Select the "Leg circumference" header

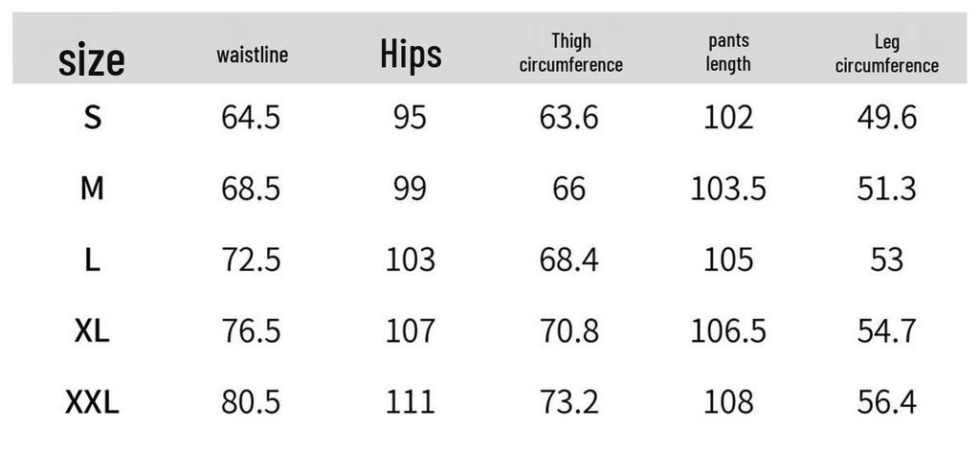pyautogui.click(x=886, y=54)
